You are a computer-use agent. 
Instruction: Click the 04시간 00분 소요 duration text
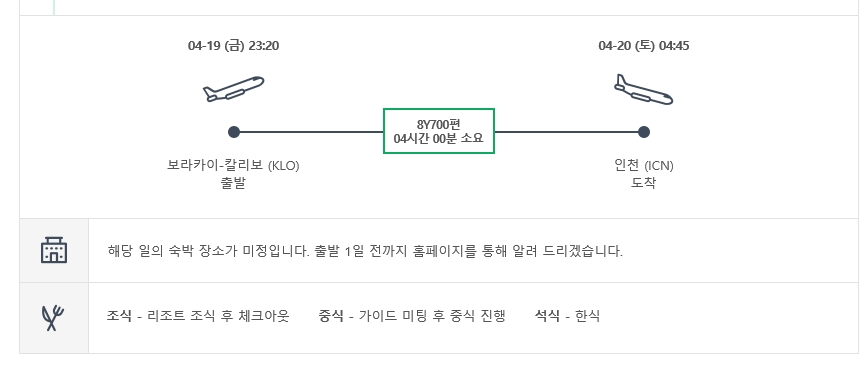click(438, 138)
